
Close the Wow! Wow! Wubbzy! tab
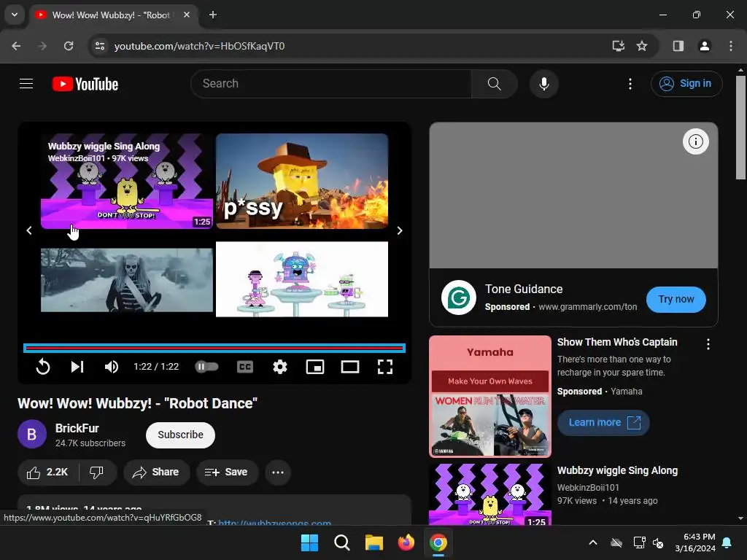(187, 15)
